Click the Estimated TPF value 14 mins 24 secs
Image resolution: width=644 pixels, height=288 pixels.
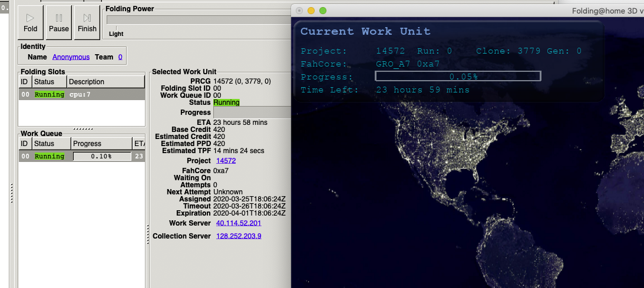tap(239, 151)
